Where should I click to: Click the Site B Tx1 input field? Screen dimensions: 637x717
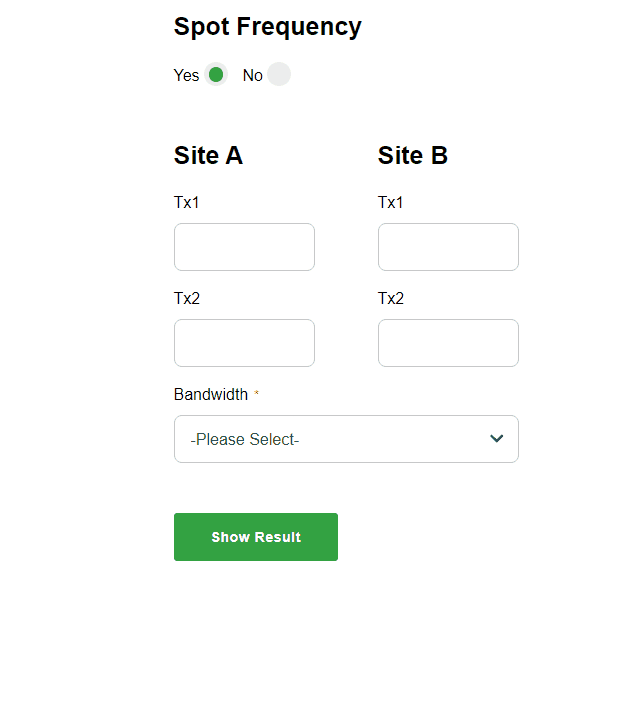click(x=448, y=247)
